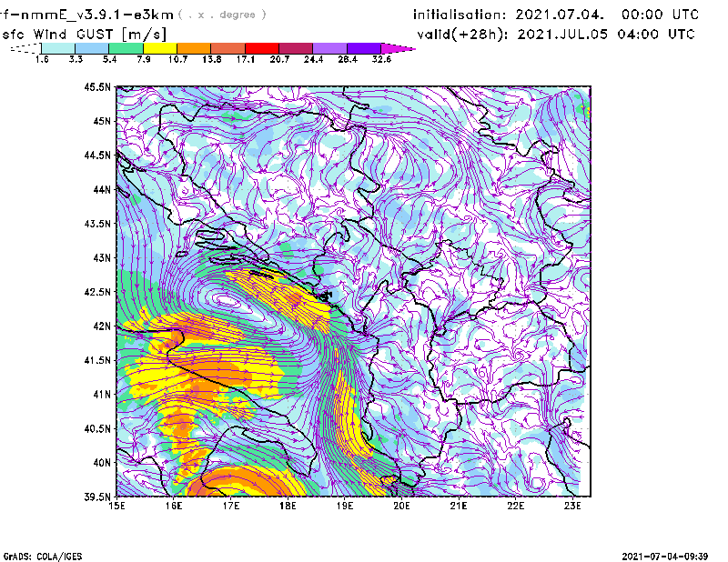The image size is (728, 562).
Task: Click the "15E" longitude label
Action: [116, 506]
